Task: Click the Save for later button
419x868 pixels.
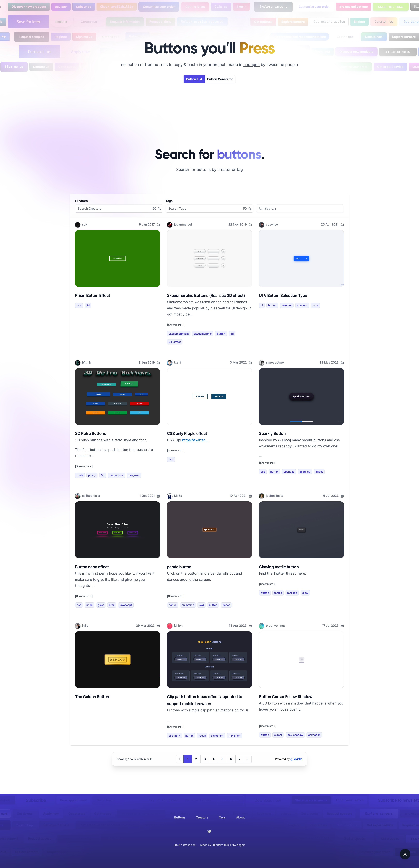Action: point(28,22)
